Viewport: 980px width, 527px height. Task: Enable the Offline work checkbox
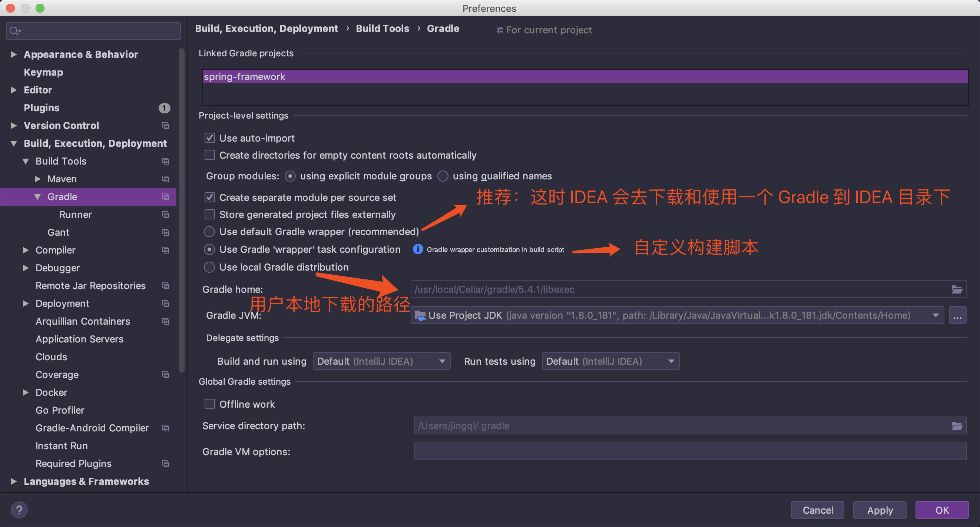point(210,404)
